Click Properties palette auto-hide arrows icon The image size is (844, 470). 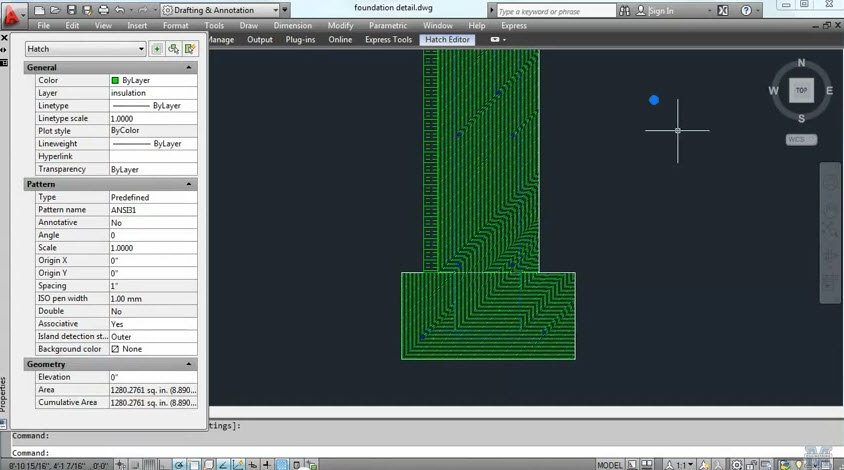[4, 50]
